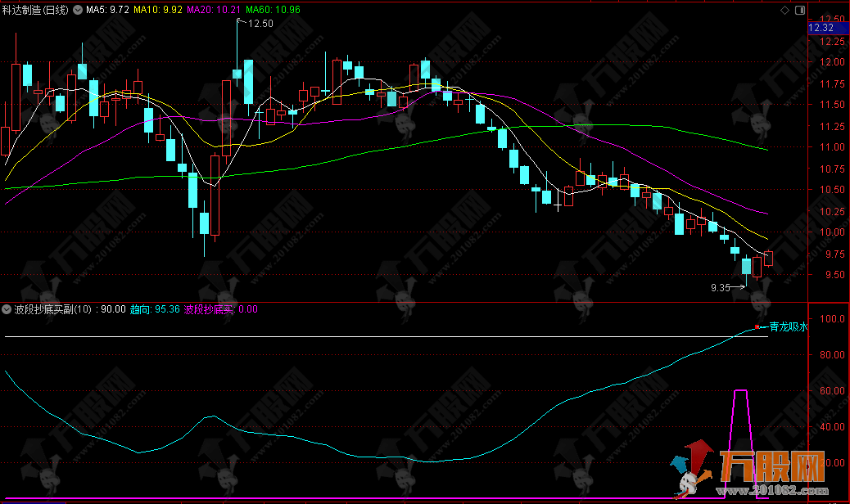
Task: Click the last red candlestick near 9.75
Action: 768,259
